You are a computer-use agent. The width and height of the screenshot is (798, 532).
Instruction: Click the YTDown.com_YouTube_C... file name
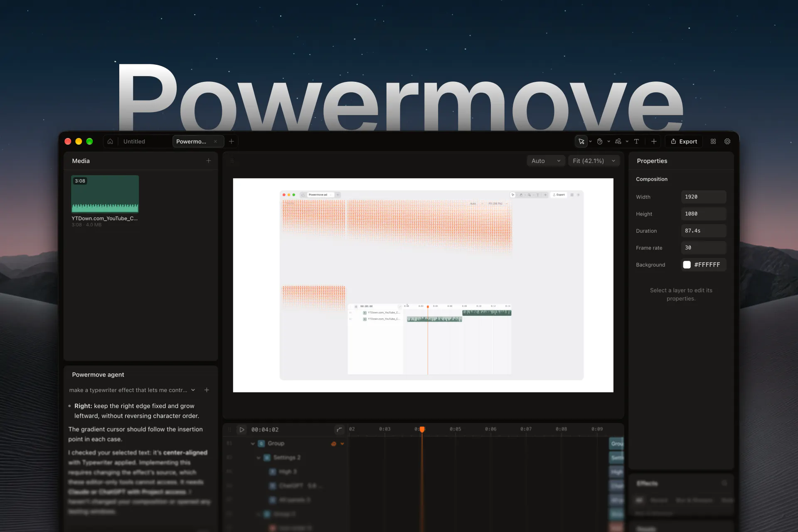coord(105,218)
